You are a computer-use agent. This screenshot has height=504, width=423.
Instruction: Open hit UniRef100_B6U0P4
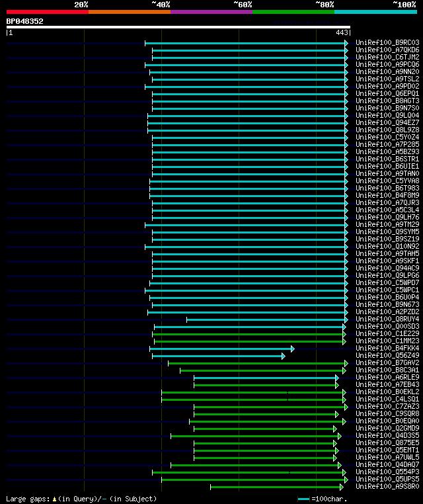pyautogui.click(x=387, y=298)
